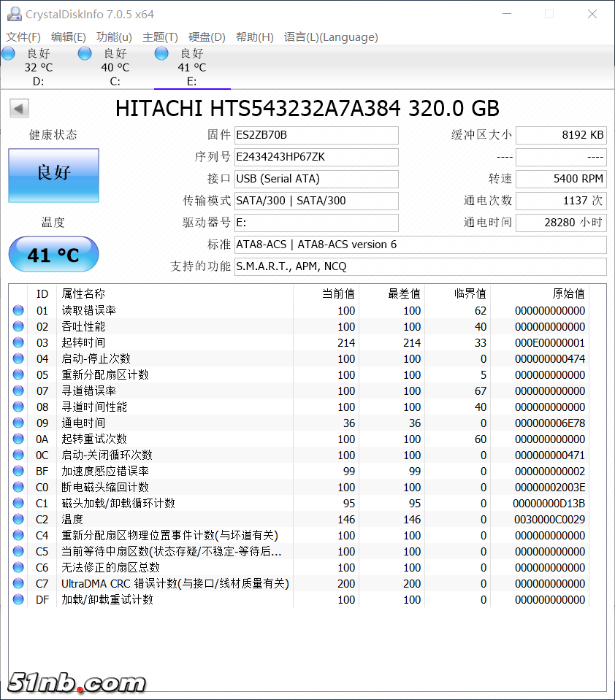Click status orb for attribute 01 读取错误率
This screenshot has width=615, height=700.
(x=18, y=311)
